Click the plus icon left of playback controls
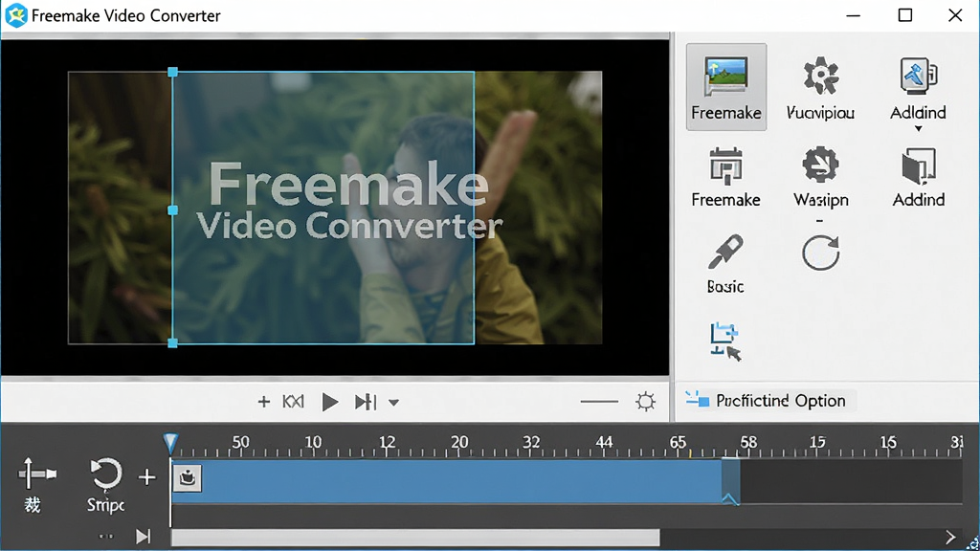This screenshot has width=980, height=551. [264, 402]
